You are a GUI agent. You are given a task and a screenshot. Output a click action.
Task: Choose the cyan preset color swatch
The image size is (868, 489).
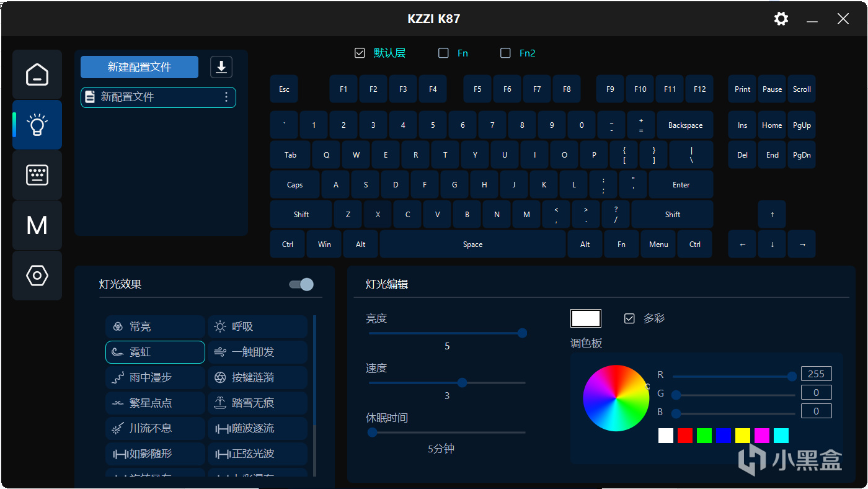(x=781, y=435)
